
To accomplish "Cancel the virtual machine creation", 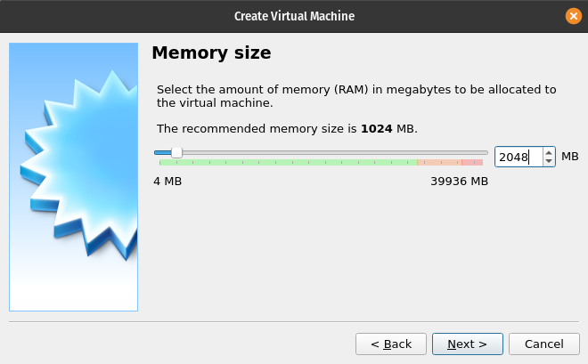I will (543, 344).
